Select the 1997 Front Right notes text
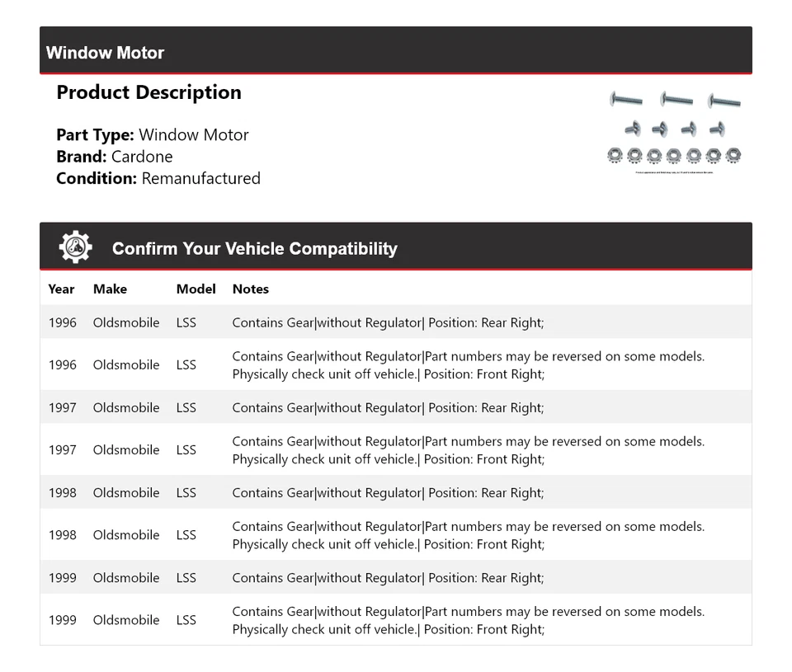 468,450
